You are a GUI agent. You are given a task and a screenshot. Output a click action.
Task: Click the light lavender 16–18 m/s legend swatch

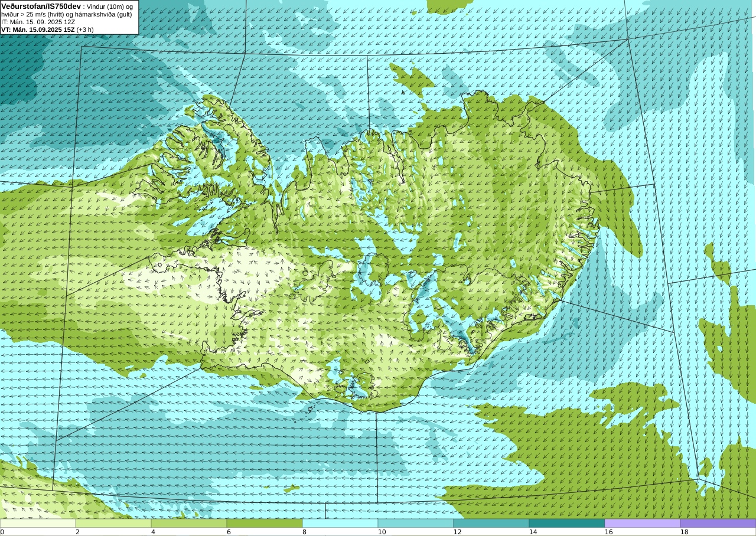tap(643, 523)
